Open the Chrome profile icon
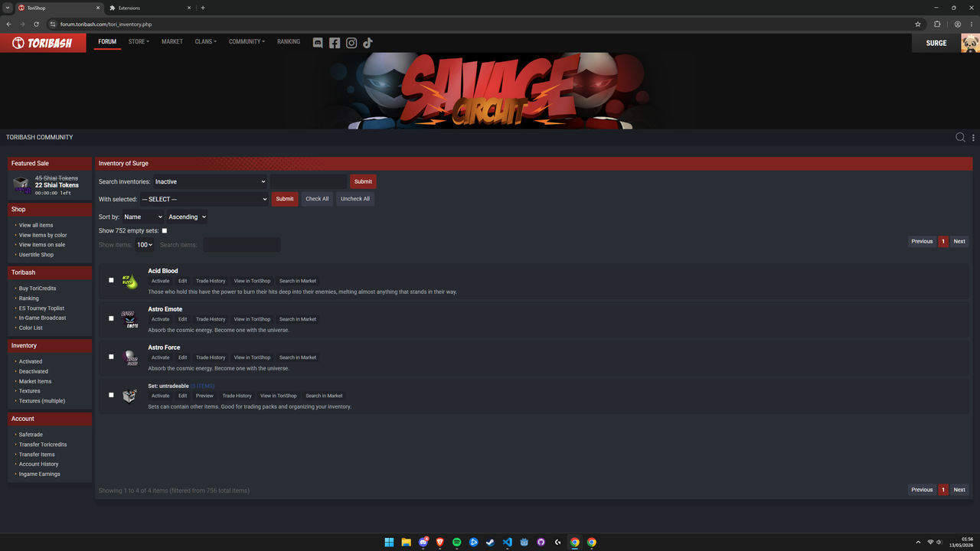980x551 pixels. [x=958, y=24]
